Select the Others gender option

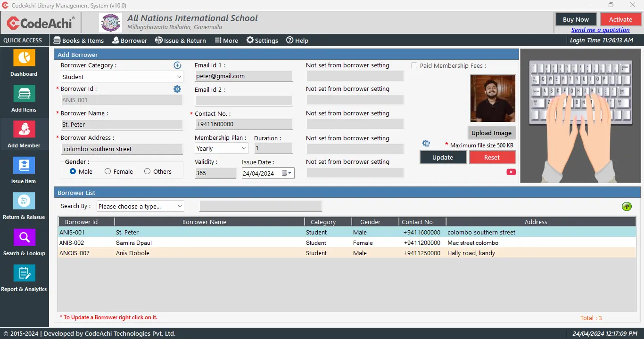pyautogui.click(x=148, y=172)
